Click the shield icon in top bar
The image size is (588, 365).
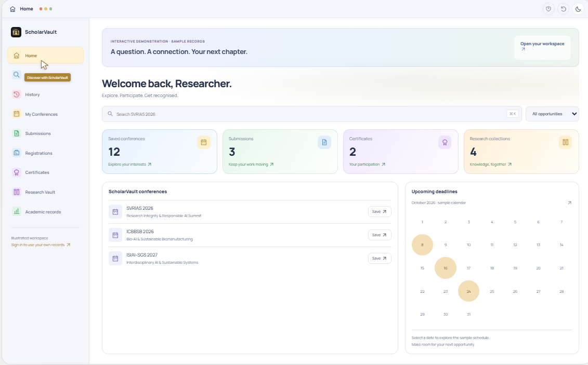548,9
